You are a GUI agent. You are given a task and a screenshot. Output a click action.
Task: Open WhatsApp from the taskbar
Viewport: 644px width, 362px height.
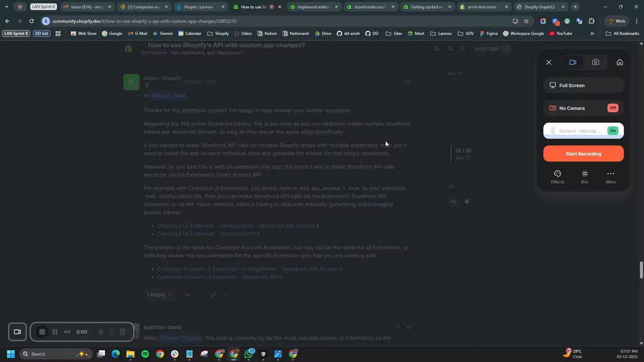click(249, 354)
